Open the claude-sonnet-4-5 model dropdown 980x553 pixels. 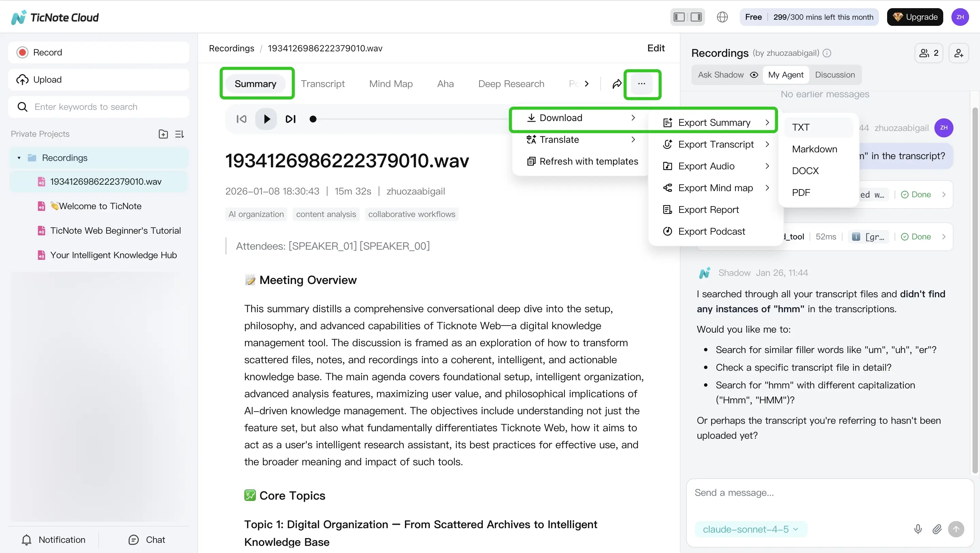click(750, 529)
